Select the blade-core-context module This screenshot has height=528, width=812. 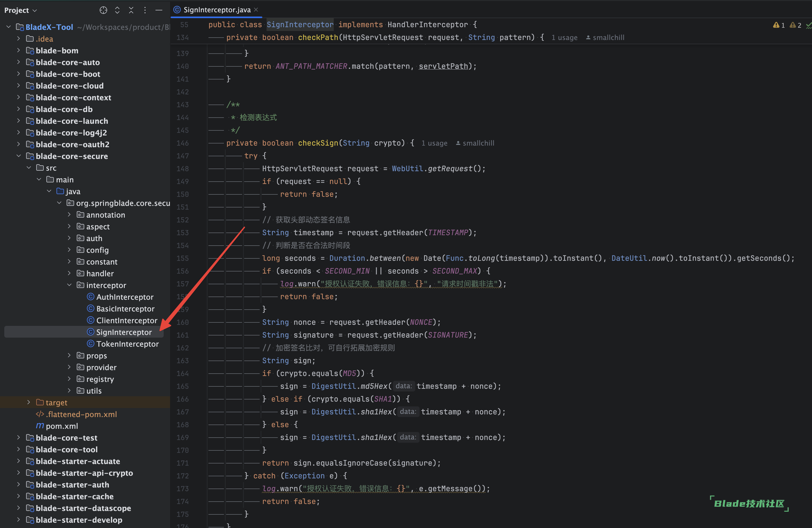click(73, 97)
